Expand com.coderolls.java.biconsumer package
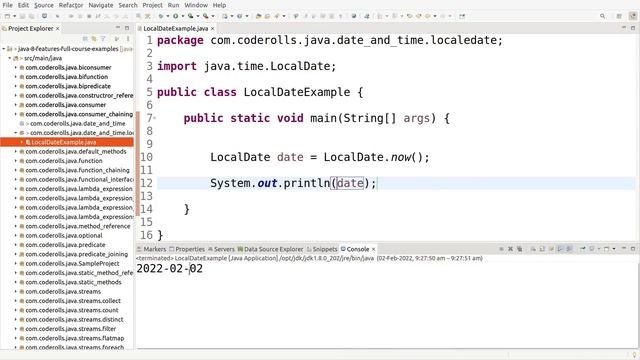The image size is (640, 360). (x=16, y=67)
